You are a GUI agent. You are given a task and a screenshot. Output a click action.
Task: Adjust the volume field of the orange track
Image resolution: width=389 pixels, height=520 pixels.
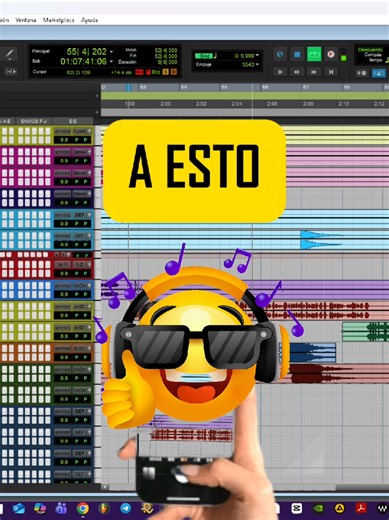coord(63,357)
